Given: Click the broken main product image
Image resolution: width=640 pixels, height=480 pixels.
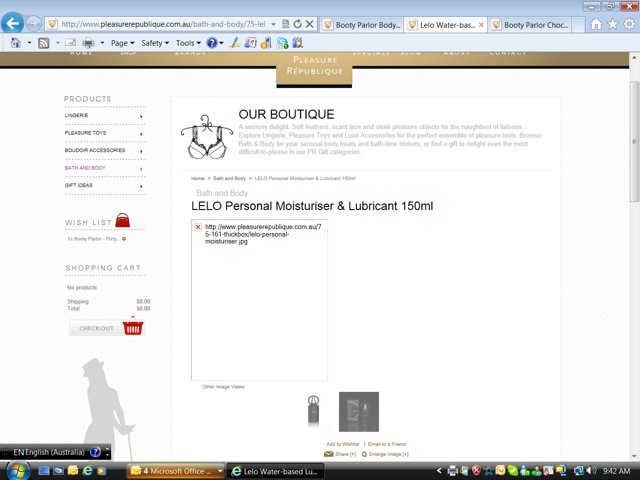Looking at the screenshot, I should point(259,300).
